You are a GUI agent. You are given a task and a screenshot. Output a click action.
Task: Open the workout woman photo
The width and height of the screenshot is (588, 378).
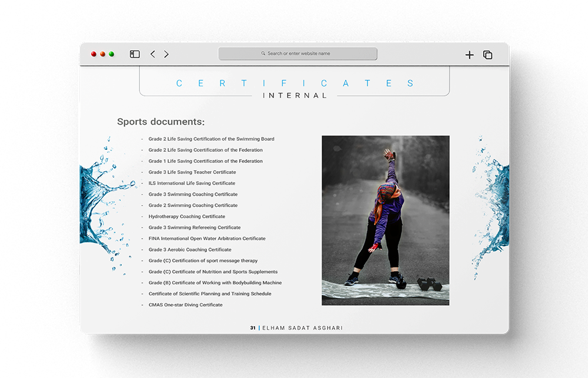385,220
